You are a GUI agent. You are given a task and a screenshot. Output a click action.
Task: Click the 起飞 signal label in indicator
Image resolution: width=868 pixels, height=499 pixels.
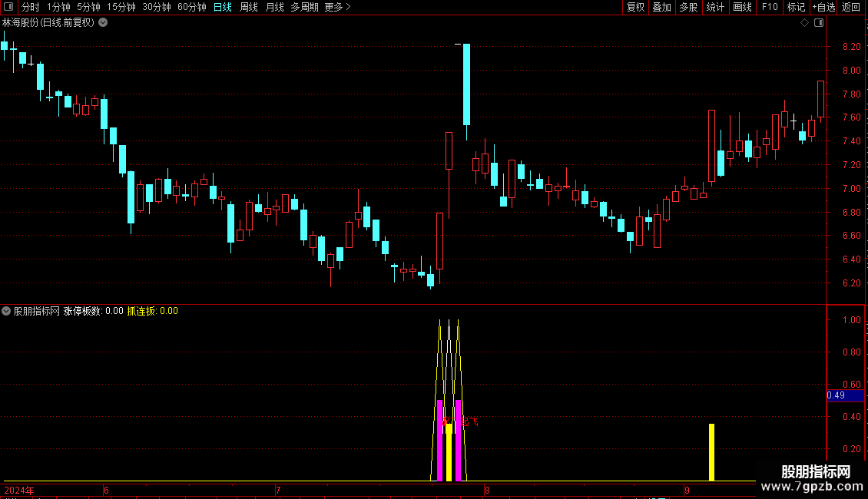pyautogui.click(x=469, y=421)
